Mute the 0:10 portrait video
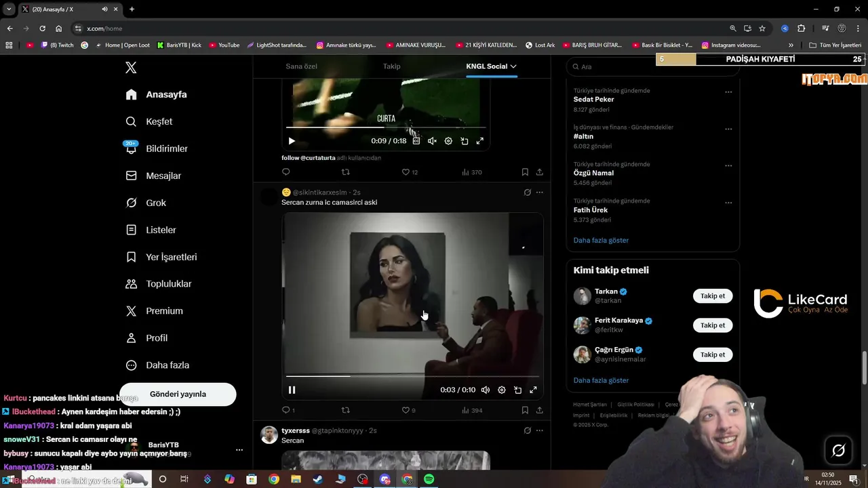The height and width of the screenshot is (488, 868). coord(486,390)
